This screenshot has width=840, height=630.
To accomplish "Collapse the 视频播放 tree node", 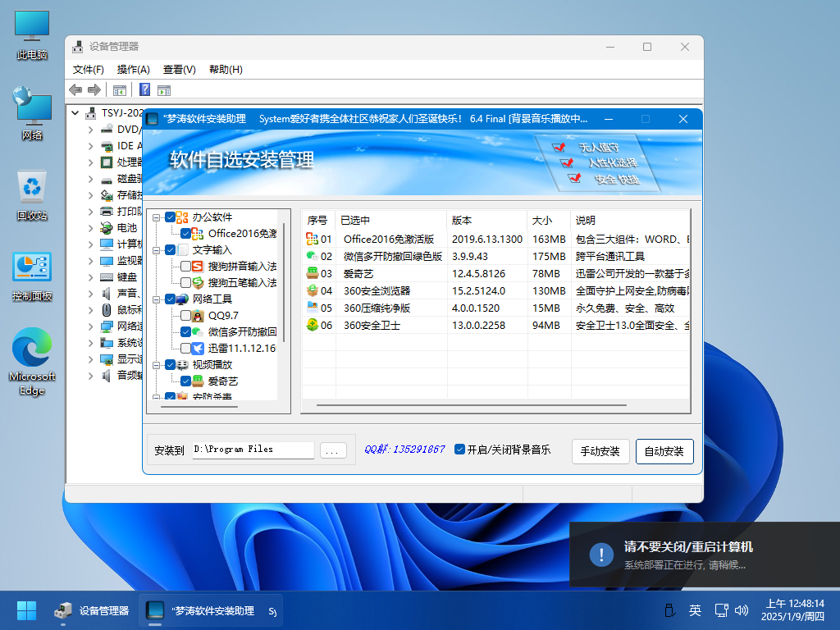I will [156, 365].
